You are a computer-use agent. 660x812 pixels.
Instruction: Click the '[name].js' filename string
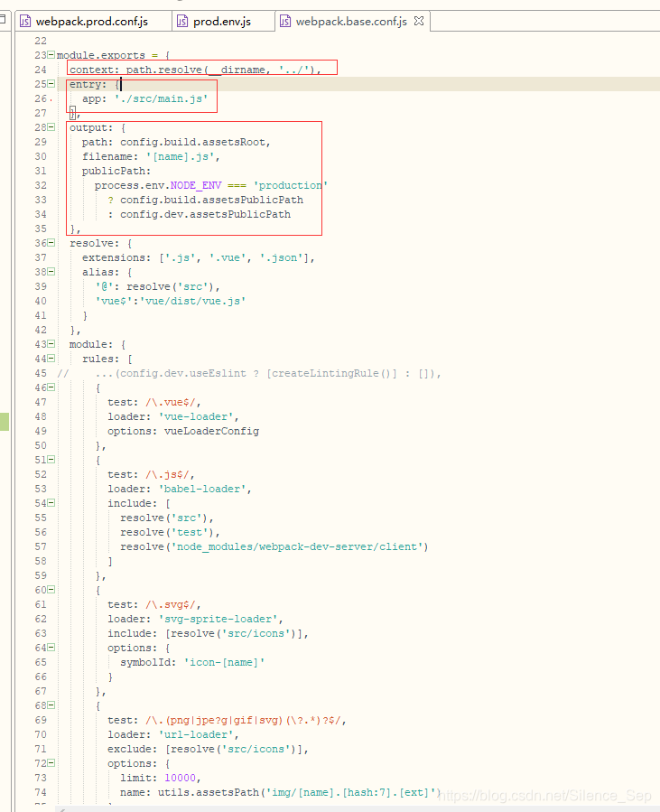tap(181, 156)
